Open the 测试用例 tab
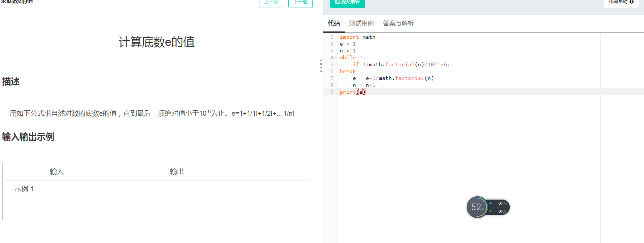Image resolution: width=644 pixels, height=243 pixels. pyautogui.click(x=361, y=24)
